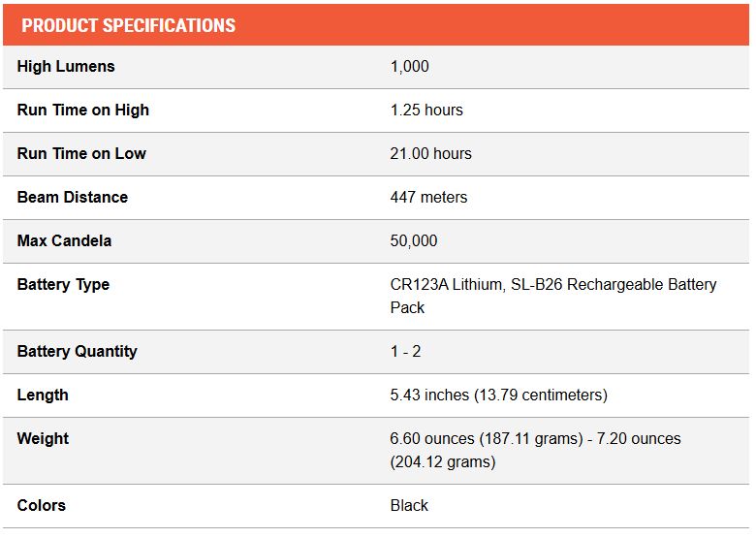Click the PRODUCT SPECIFICATIONS header

128,25
